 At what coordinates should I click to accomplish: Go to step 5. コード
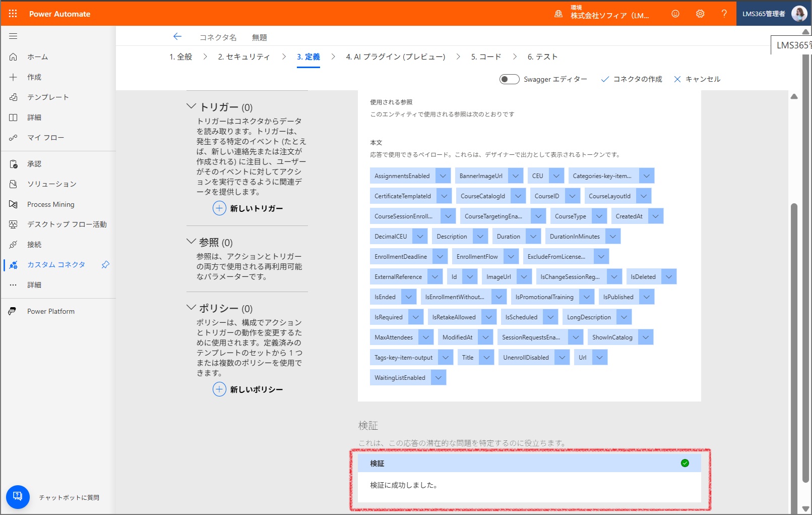(486, 57)
